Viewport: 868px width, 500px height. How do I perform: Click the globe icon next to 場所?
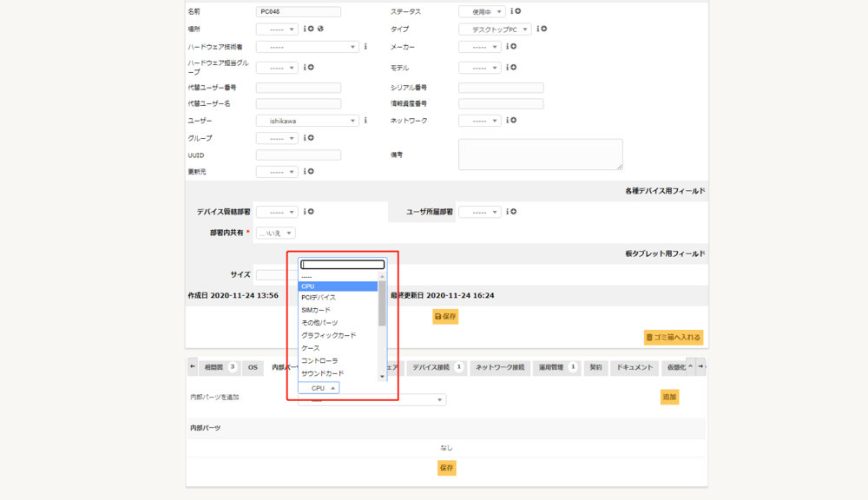tap(320, 29)
